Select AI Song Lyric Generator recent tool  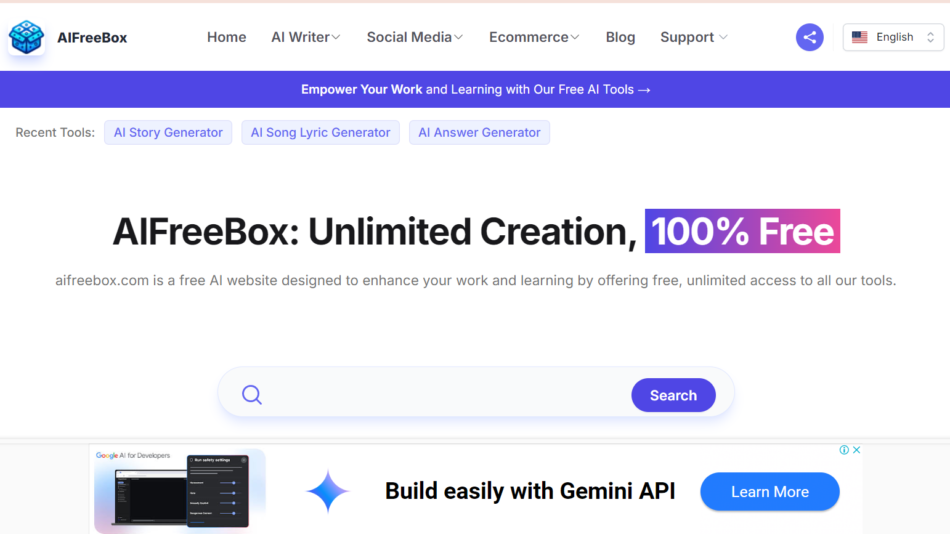(320, 132)
